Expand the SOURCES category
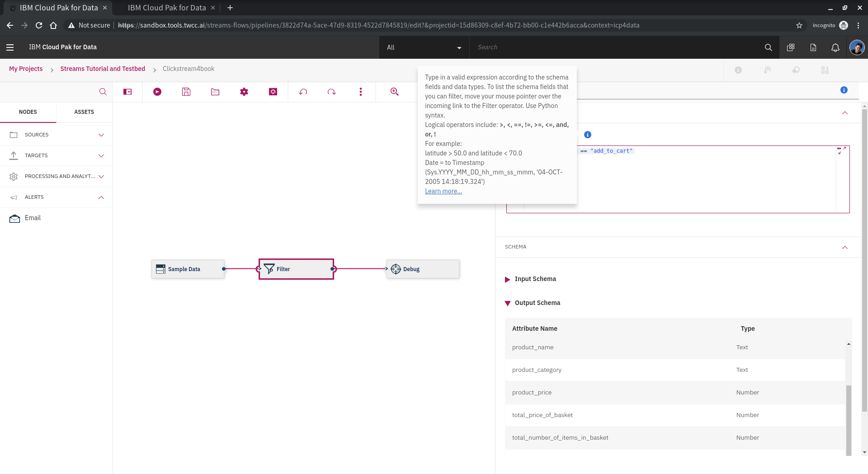 (x=101, y=135)
